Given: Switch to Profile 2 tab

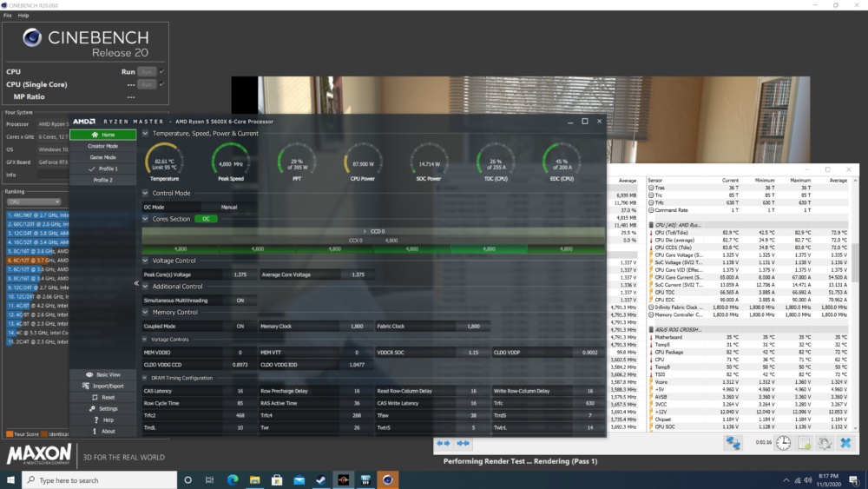Looking at the screenshot, I should (103, 180).
